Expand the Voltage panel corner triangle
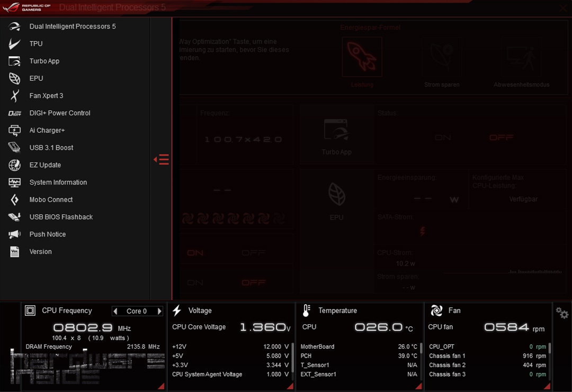Image resolution: width=572 pixels, height=392 pixels. click(290, 386)
